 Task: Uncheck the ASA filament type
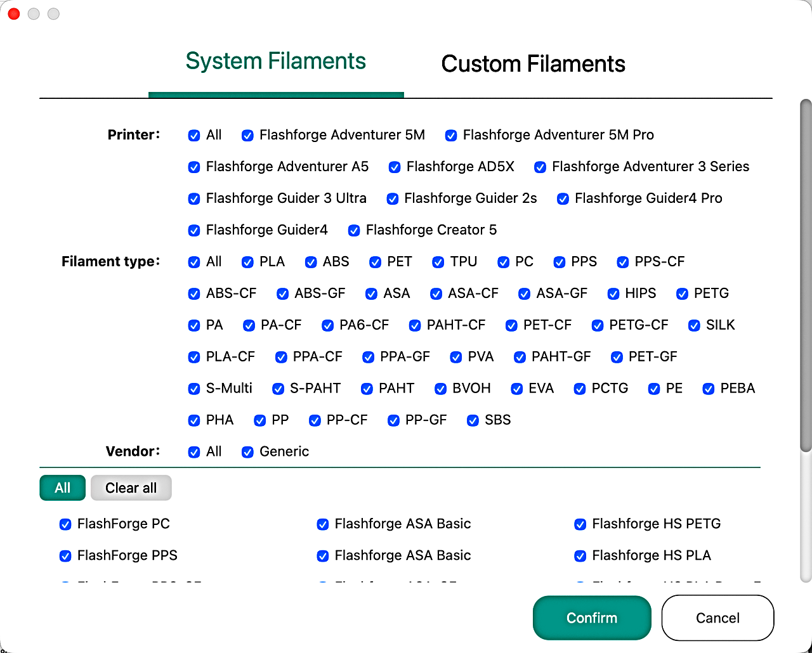[372, 294]
